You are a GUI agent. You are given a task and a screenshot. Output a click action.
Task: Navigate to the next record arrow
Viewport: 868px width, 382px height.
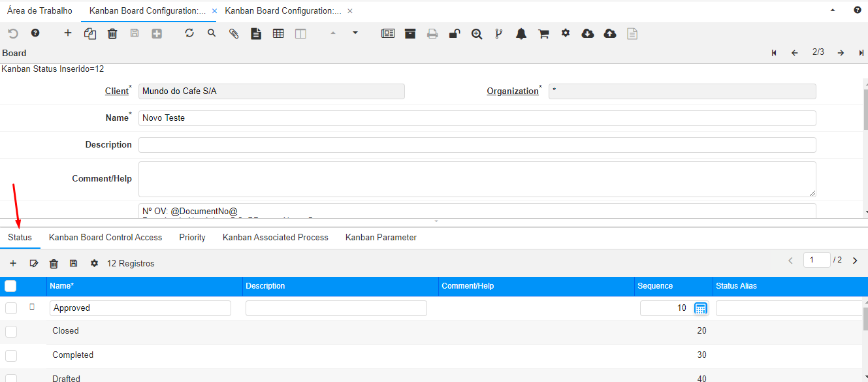coord(841,53)
